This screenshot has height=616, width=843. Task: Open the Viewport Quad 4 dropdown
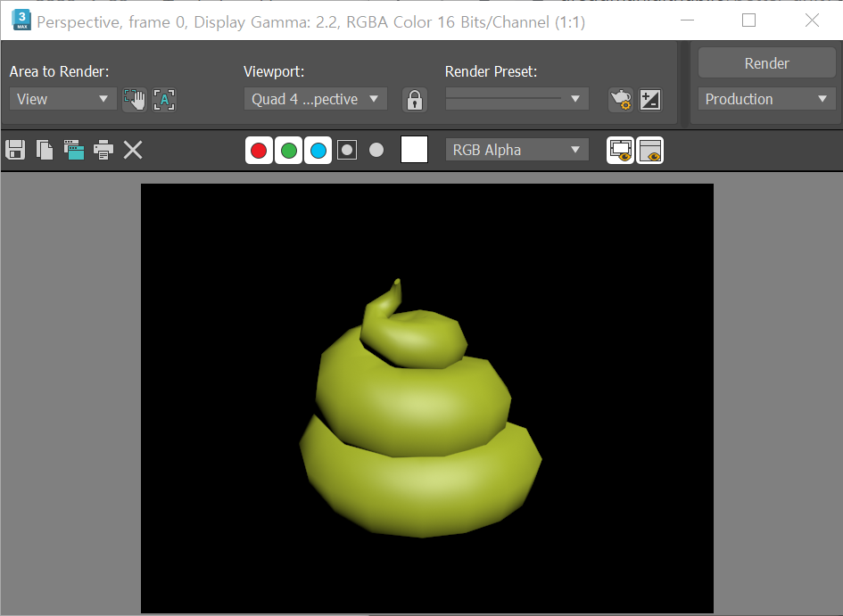316,99
